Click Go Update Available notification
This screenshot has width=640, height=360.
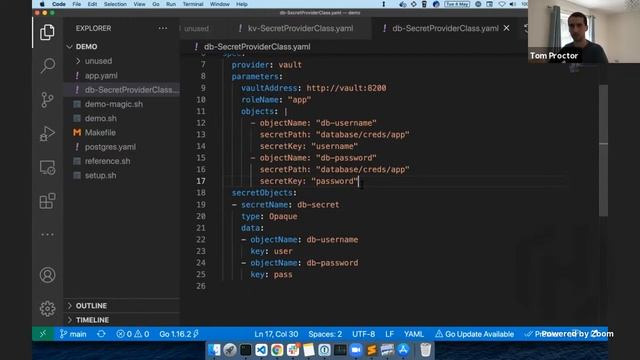click(x=474, y=334)
